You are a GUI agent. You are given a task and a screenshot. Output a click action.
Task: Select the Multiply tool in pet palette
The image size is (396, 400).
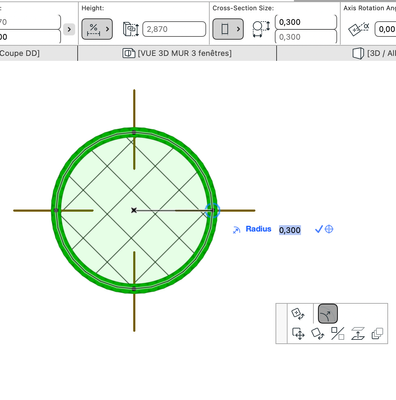[377, 334]
